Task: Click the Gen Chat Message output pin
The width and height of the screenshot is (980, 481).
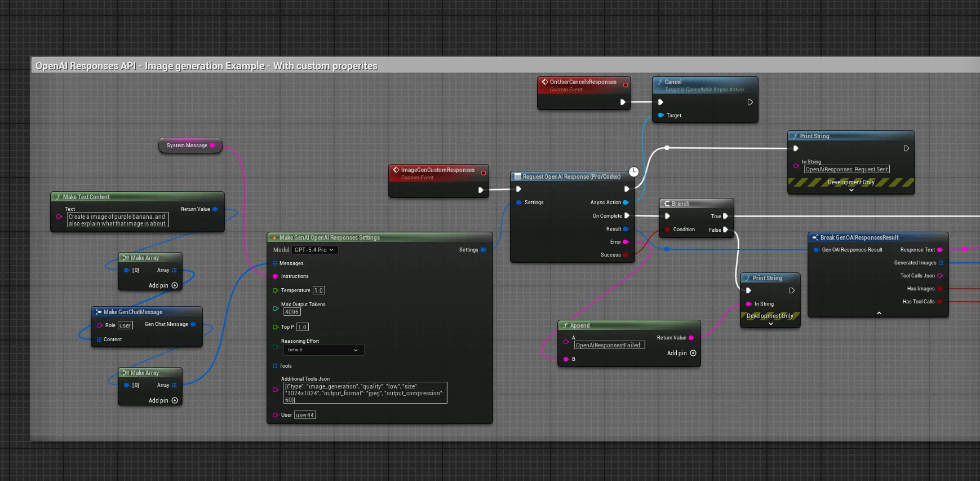Action: pyautogui.click(x=193, y=324)
